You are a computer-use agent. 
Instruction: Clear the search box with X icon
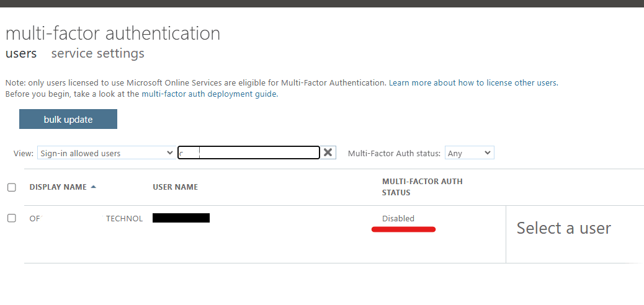click(328, 152)
